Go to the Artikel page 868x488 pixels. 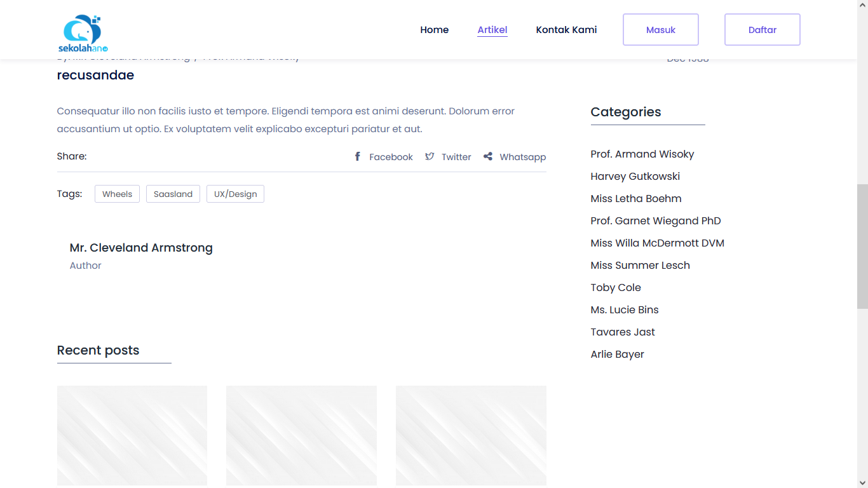click(x=492, y=30)
